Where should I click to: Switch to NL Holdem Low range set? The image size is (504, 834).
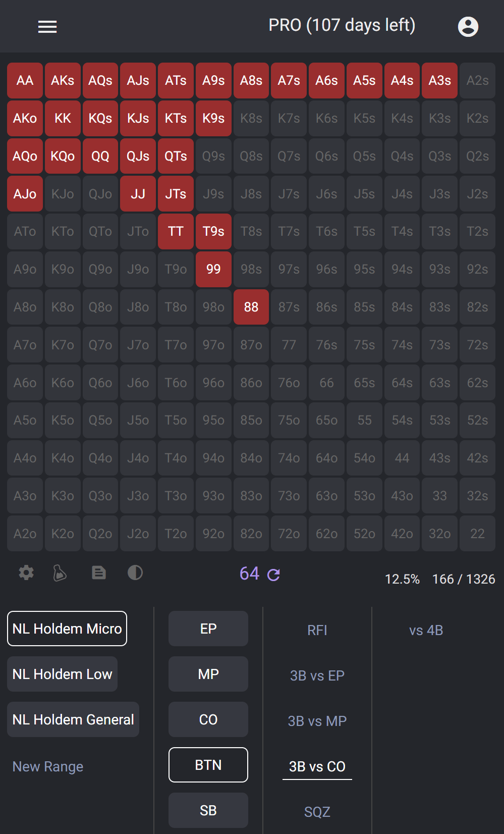63,674
